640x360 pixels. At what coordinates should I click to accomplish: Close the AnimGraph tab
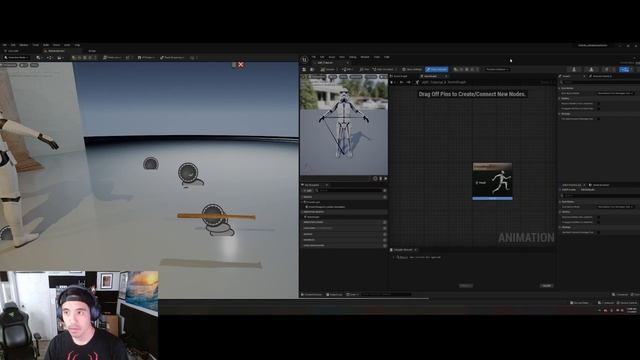[x=446, y=76]
